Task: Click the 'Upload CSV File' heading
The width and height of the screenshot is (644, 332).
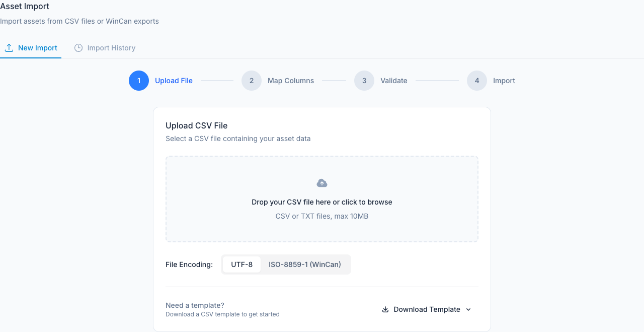Action: point(197,125)
